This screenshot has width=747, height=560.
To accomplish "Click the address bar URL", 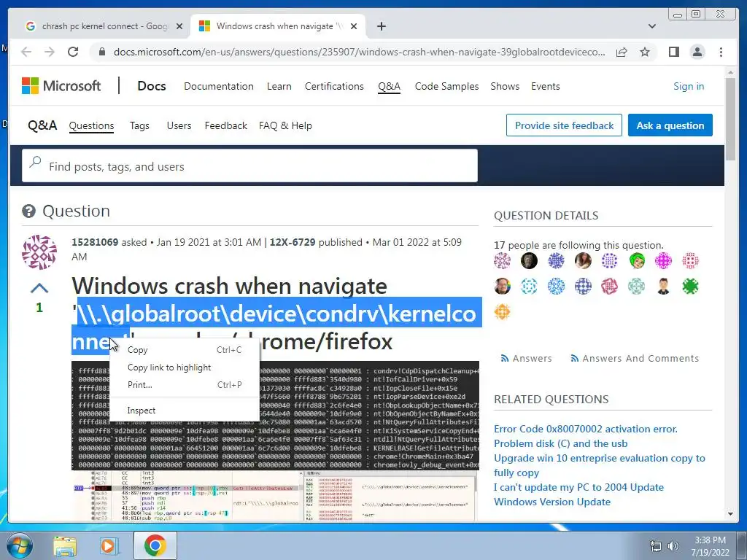I will coord(360,52).
